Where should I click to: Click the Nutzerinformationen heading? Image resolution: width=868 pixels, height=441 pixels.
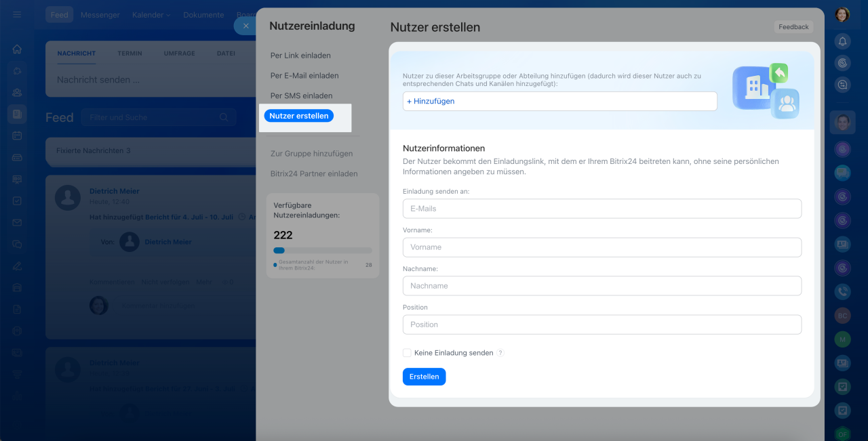pos(444,148)
